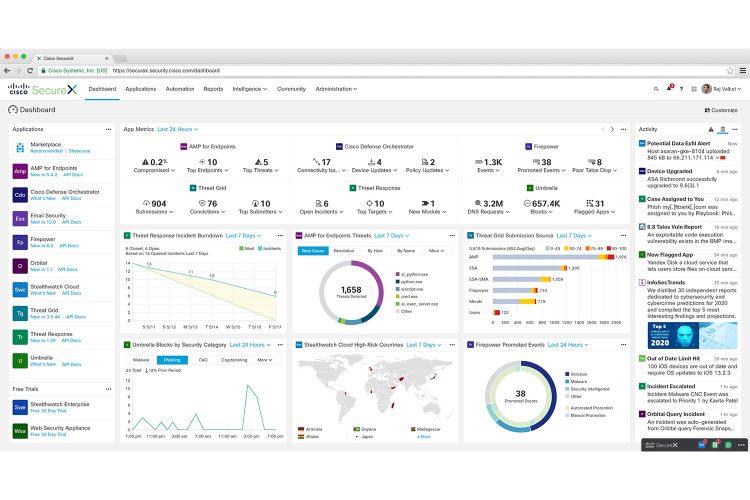The width and height of the screenshot is (750, 500).
Task: Bookmark page with browser star icon
Action: click(x=730, y=70)
